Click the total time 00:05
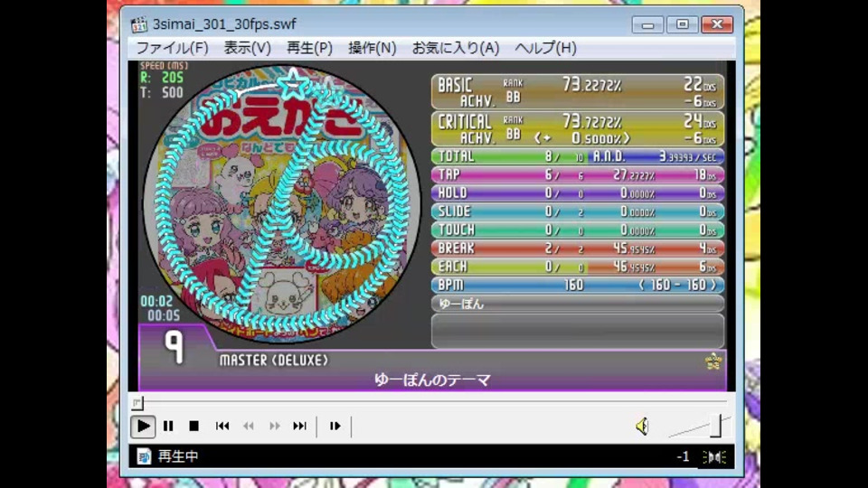Screen dimensions: 868x488 pos(164,316)
